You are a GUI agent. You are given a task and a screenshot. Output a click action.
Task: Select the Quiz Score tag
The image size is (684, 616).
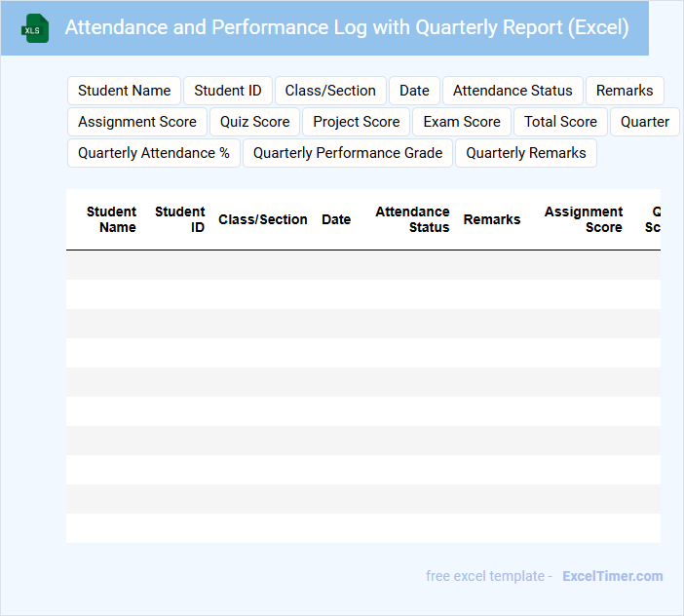tap(254, 122)
